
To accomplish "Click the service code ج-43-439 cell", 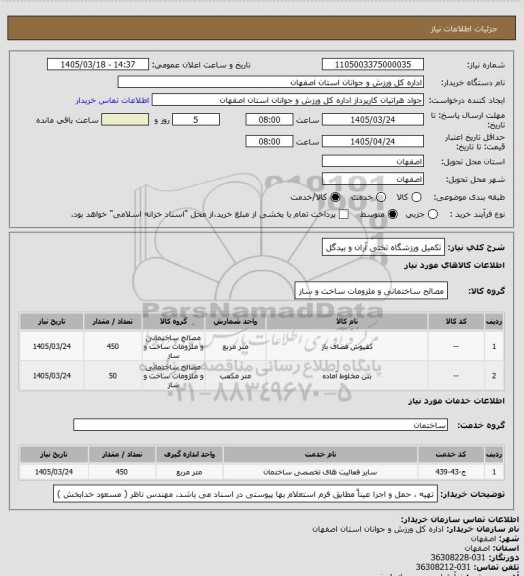I will (x=451, y=472).
